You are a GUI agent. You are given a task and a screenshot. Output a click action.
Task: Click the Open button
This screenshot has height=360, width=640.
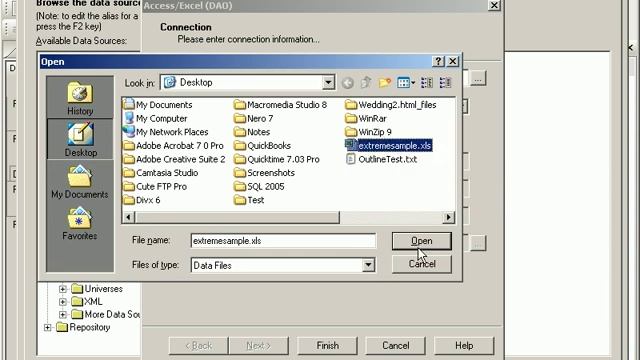pos(422,241)
